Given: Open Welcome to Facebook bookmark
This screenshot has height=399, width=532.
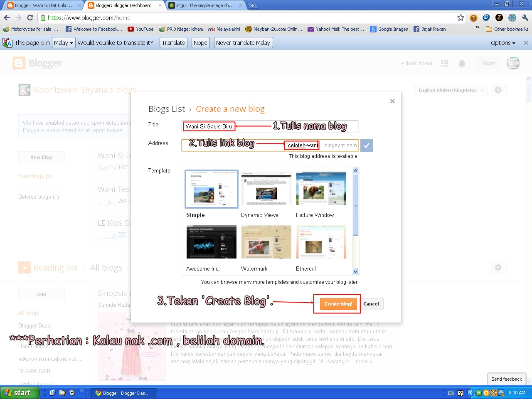Looking at the screenshot, I should [x=94, y=29].
